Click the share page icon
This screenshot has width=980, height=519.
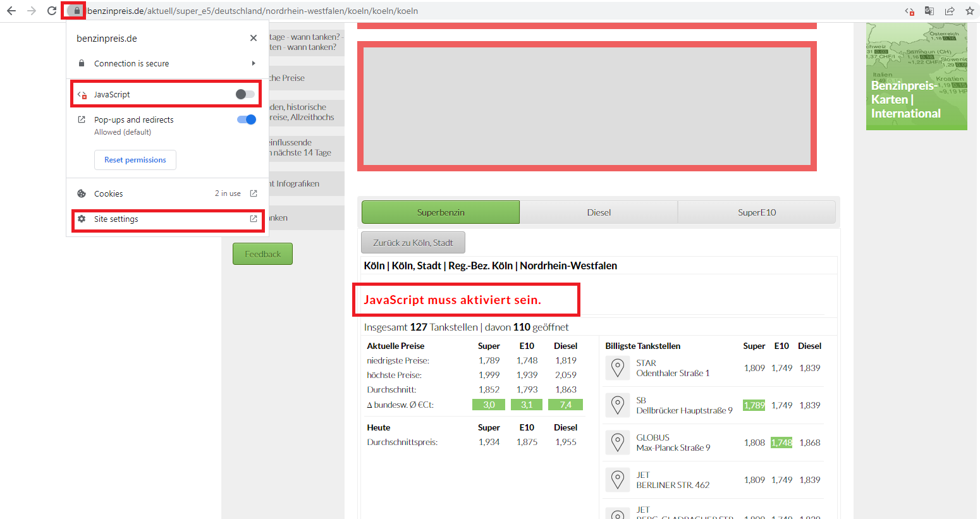click(x=950, y=11)
